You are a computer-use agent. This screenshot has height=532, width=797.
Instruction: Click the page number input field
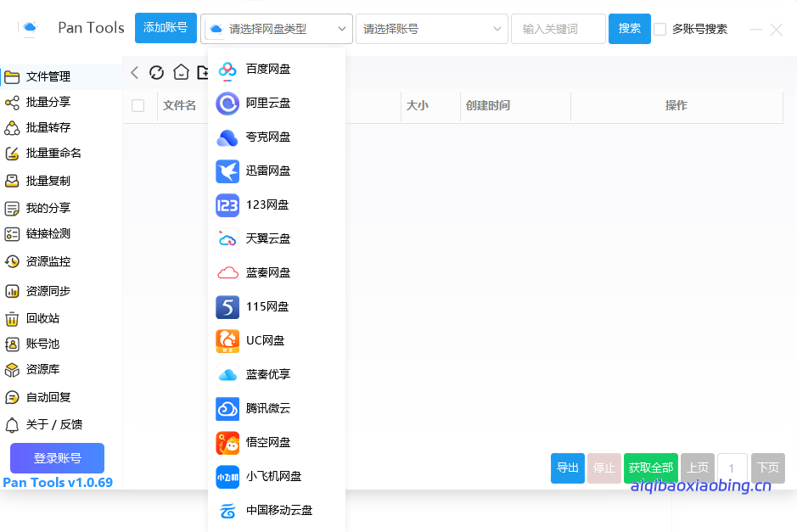732,468
